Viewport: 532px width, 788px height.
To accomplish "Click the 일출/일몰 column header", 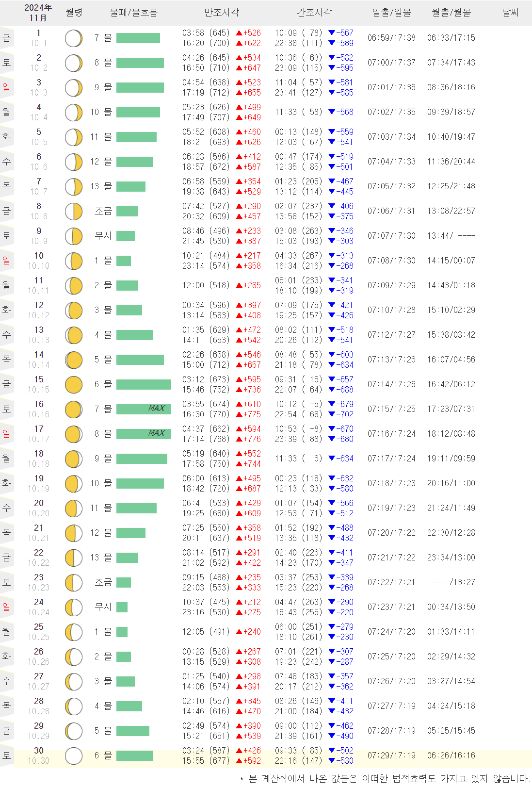I will 391,13.
